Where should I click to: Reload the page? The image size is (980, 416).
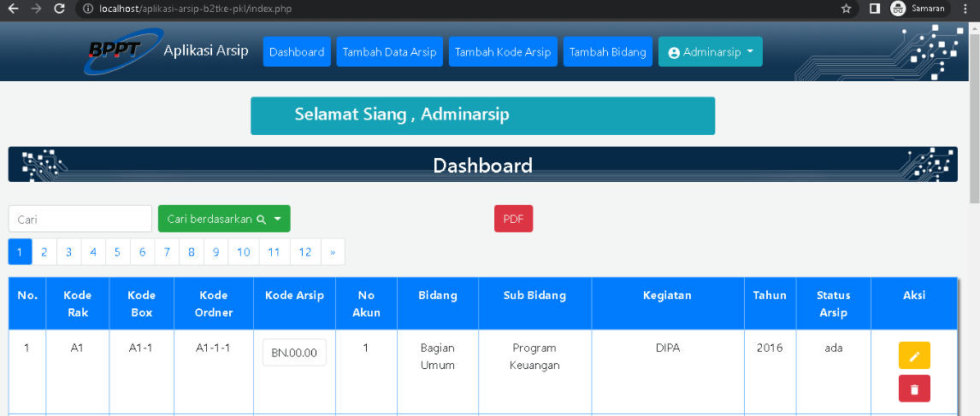tap(59, 9)
